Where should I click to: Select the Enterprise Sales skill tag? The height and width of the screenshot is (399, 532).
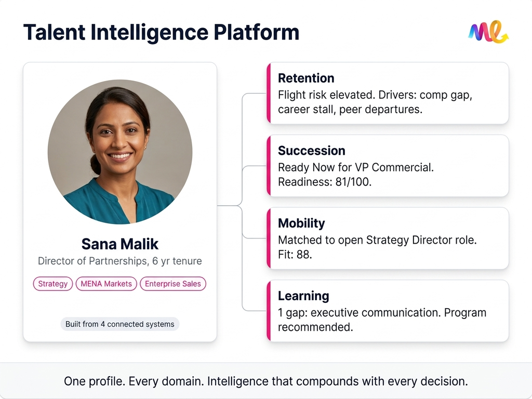pos(173,284)
